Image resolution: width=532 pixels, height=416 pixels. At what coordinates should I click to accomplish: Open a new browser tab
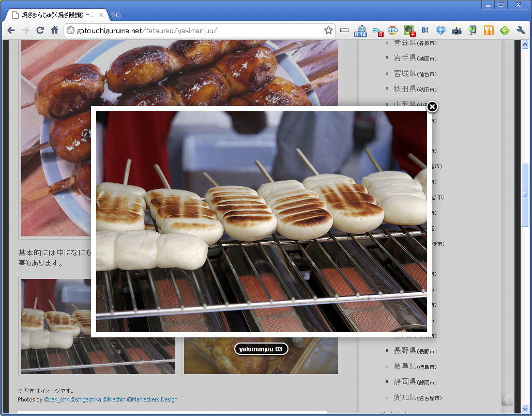point(116,15)
